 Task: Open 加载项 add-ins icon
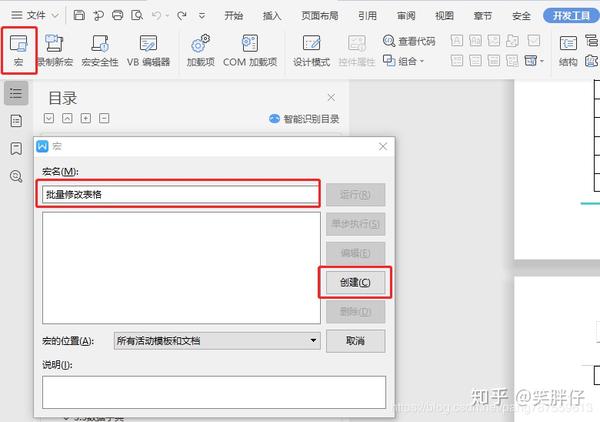[201, 50]
